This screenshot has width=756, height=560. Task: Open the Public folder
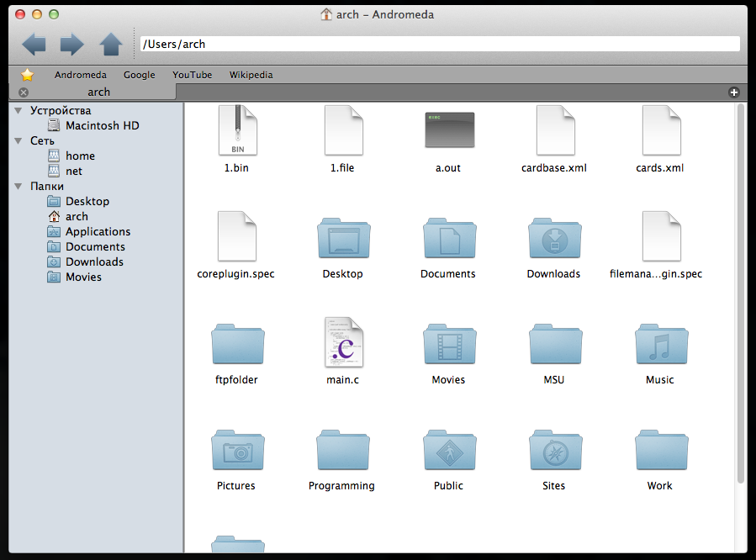click(x=449, y=450)
